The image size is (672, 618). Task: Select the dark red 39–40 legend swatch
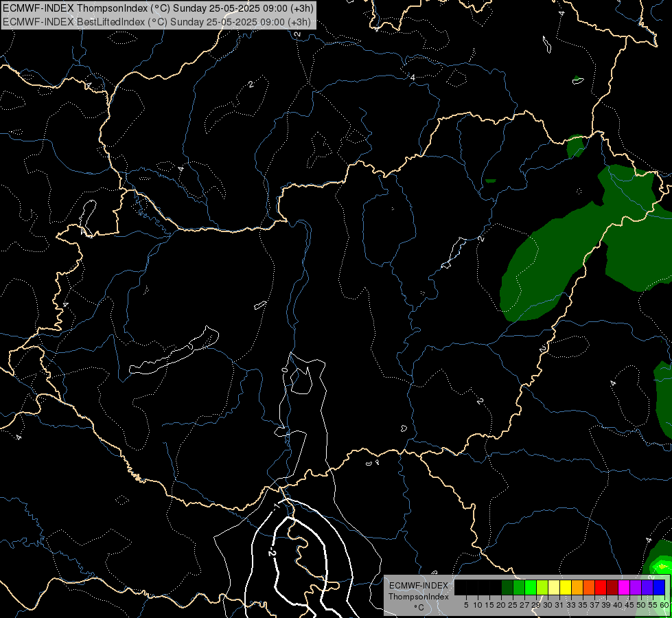point(612,587)
